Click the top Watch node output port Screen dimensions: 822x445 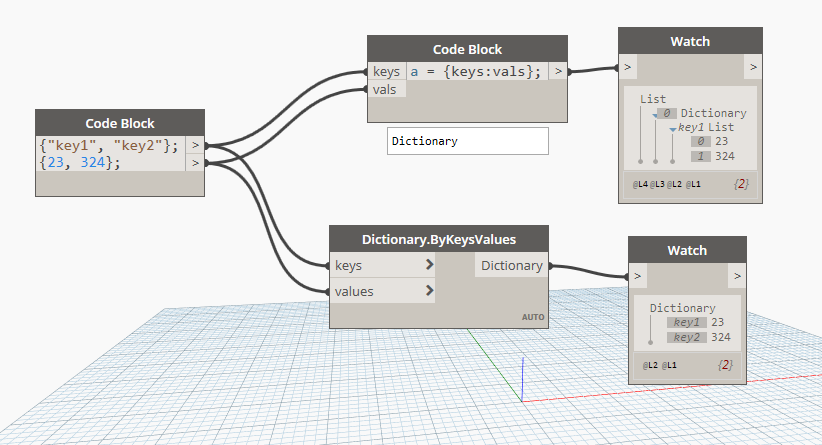point(753,67)
